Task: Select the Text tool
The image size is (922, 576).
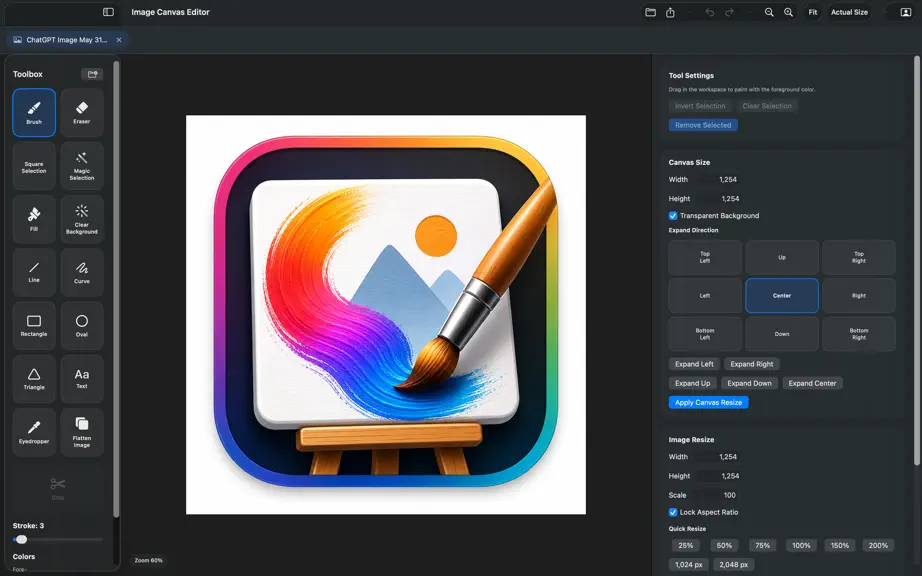Action: point(82,379)
